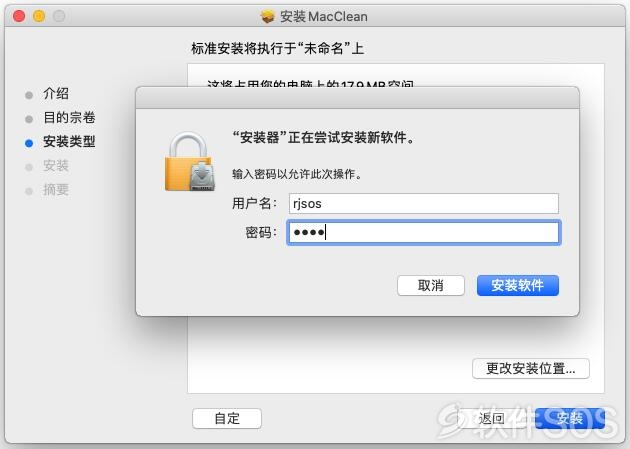Click the 安装 step bullet in sidebar

tap(29, 167)
